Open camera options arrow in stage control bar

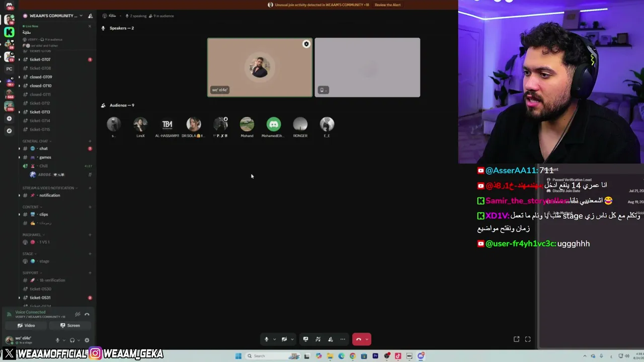[x=292, y=339]
